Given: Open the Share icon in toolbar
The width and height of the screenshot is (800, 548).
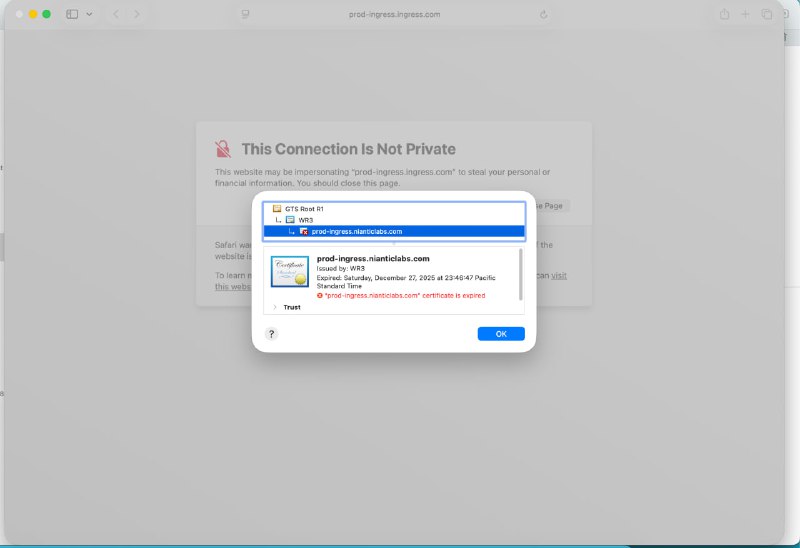Looking at the screenshot, I should pyautogui.click(x=724, y=14).
